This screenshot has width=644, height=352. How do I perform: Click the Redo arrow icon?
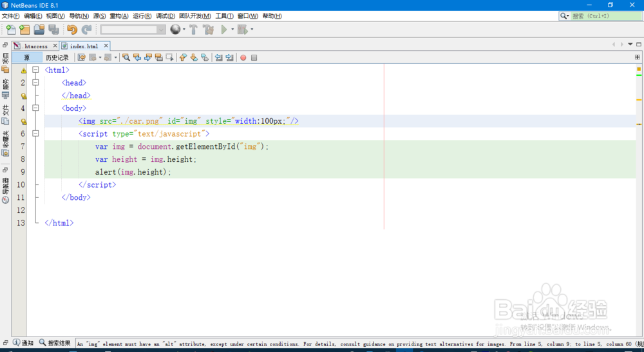[86, 30]
